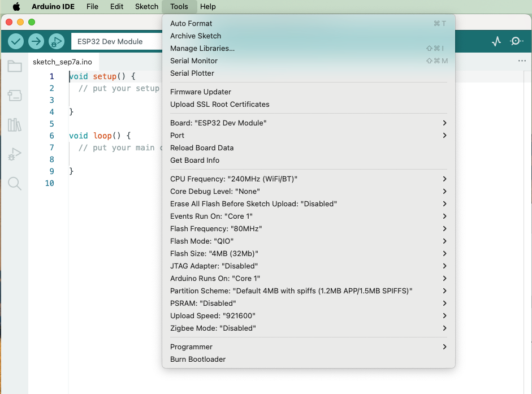Expand the Programmer submenu
Viewport: 532px width, 394px height.
pos(309,347)
